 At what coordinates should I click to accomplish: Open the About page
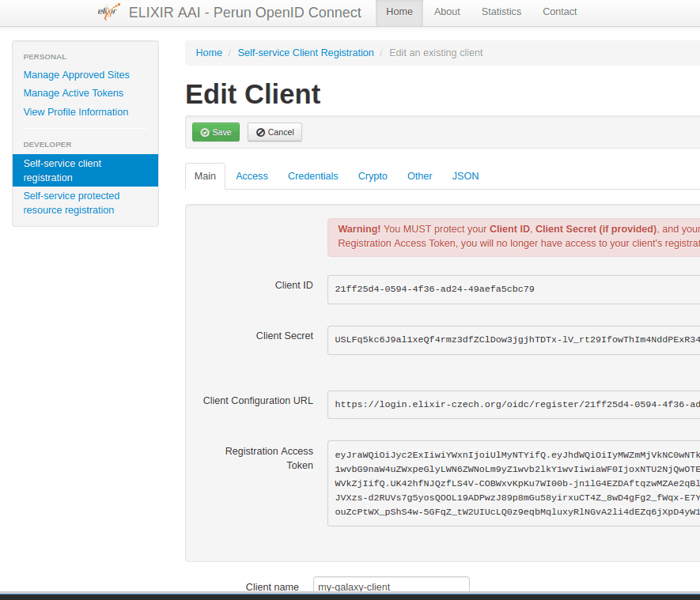[x=447, y=12]
